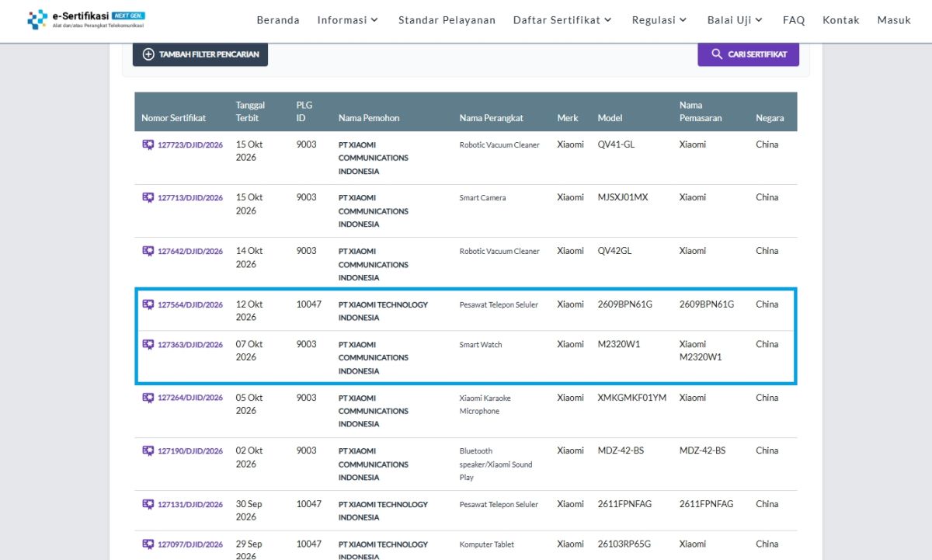This screenshot has height=560, width=932.
Task: Navigate to the Kontak page
Action: (x=841, y=20)
